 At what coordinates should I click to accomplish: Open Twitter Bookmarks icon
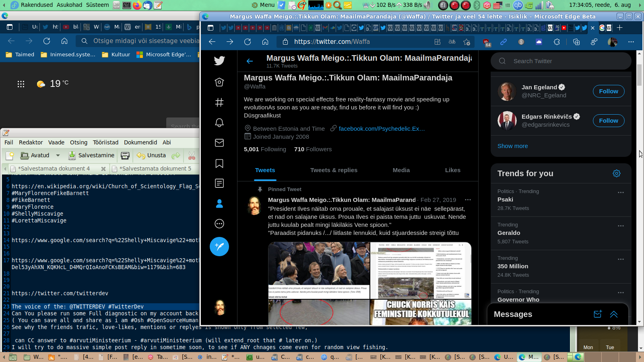(x=219, y=163)
